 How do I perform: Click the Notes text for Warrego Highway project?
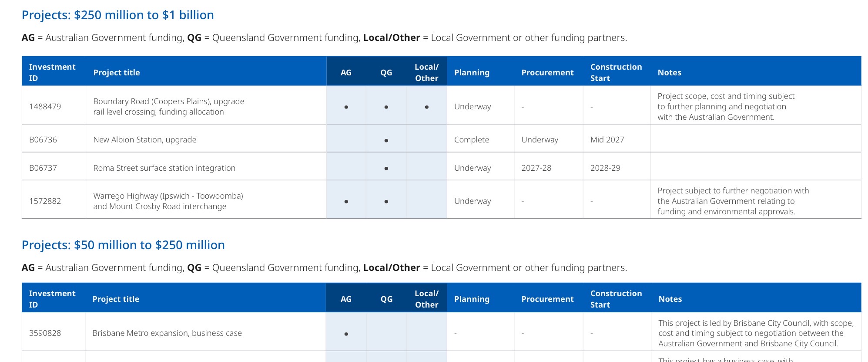(x=734, y=201)
